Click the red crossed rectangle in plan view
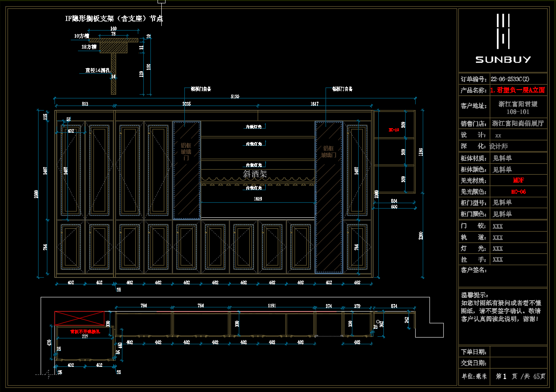Screen dimensions: 556x392 (80, 318)
